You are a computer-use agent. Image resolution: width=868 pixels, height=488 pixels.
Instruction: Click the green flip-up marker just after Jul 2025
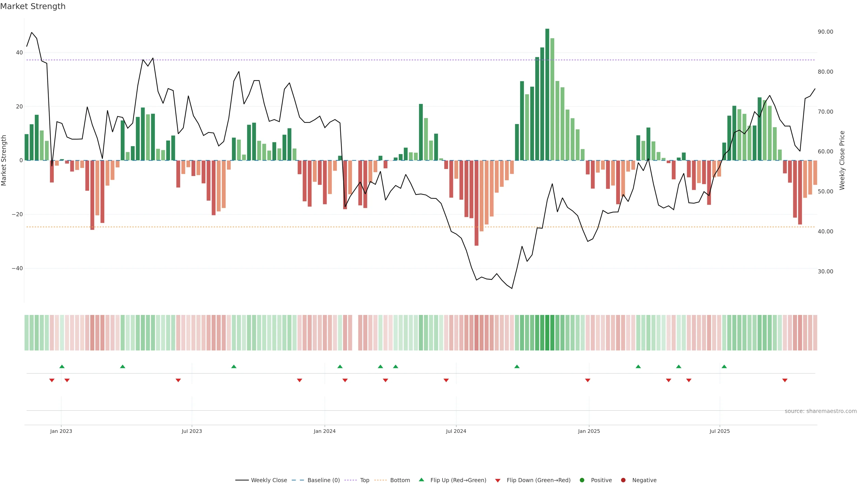pos(724,366)
